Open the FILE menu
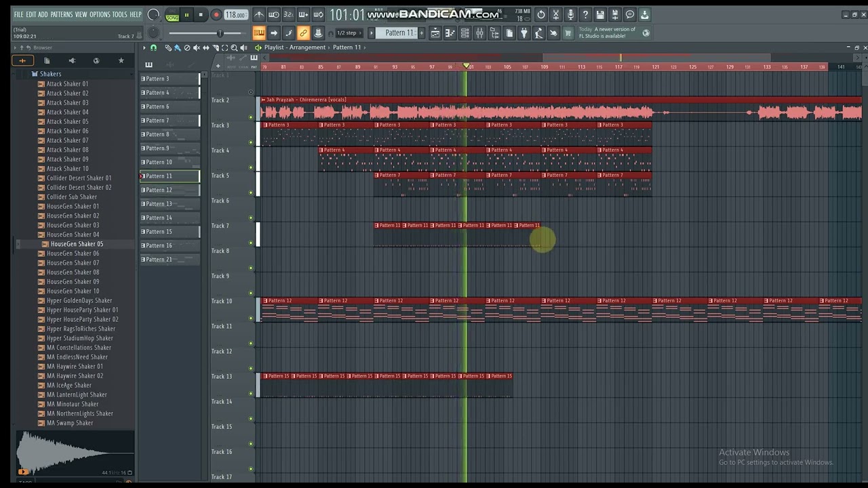Image resolution: width=868 pixels, height=488 pixels. pyautogui.click(x=18, y=14)
